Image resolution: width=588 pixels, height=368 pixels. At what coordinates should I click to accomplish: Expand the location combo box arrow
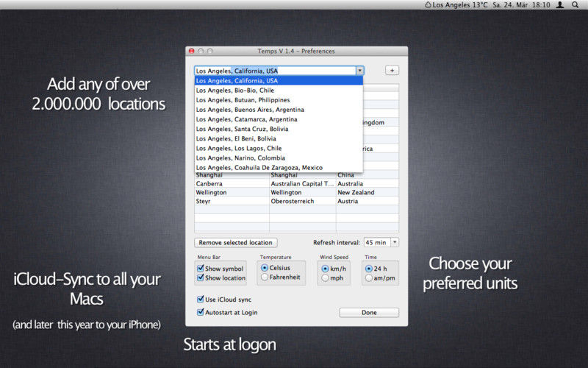(x=359, y=71)
